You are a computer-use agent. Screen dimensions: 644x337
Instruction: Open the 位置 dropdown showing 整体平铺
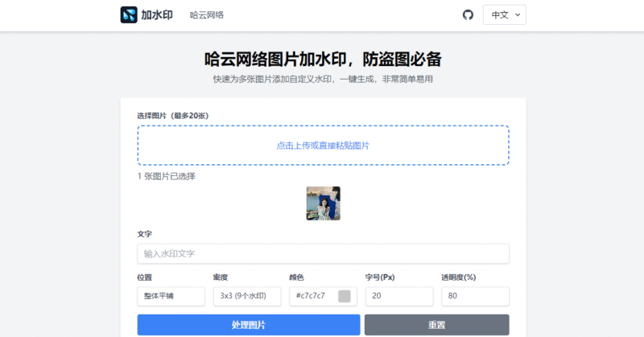point(171,296)
